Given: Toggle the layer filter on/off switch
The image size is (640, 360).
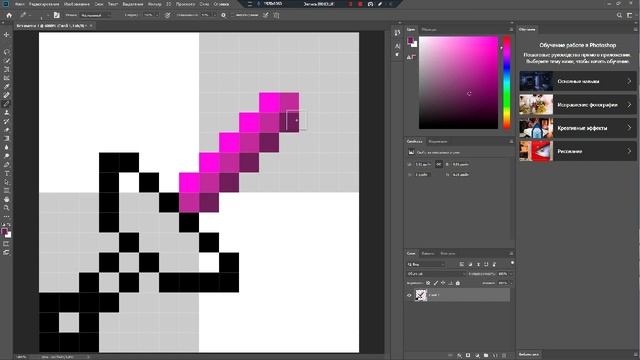Looking at the screenshot, I should click(512, 263).
